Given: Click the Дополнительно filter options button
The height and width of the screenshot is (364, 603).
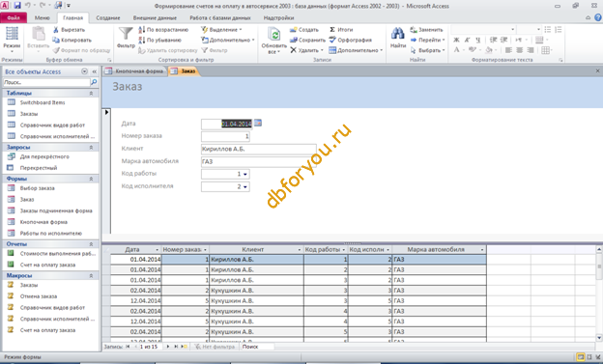Looking at the screenshot, I should click(228, 40).
